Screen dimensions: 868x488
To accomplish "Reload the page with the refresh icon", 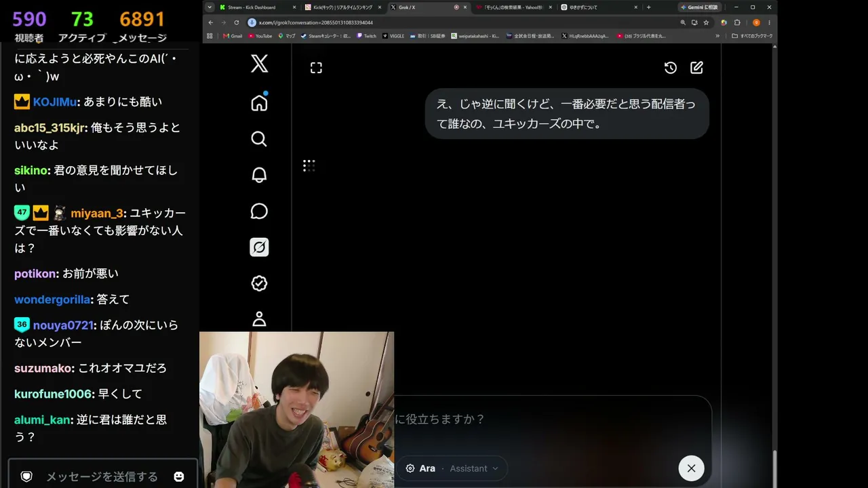I will tap(236, 22).
